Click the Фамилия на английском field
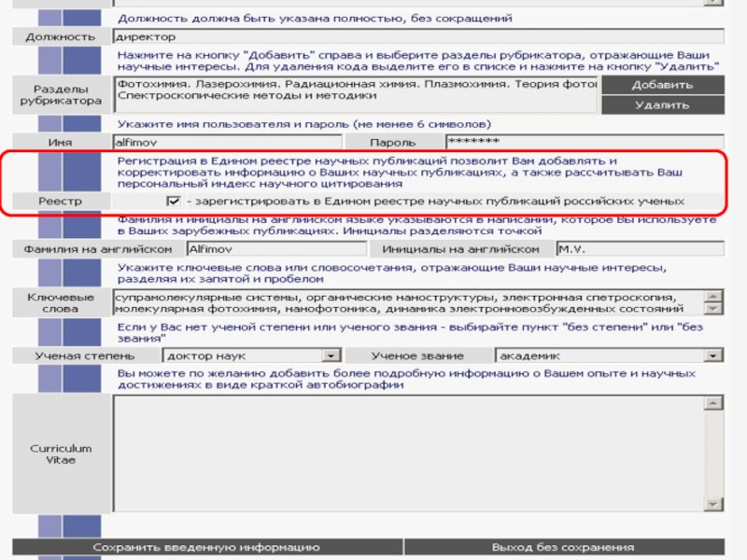 pyautogui.click(x=275, y=249)
